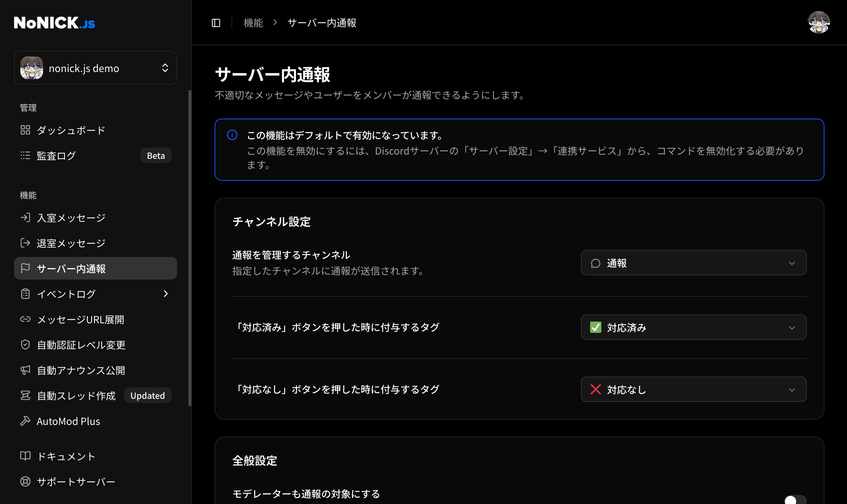Click the 機能 breadcrumb

pos(254,23)
